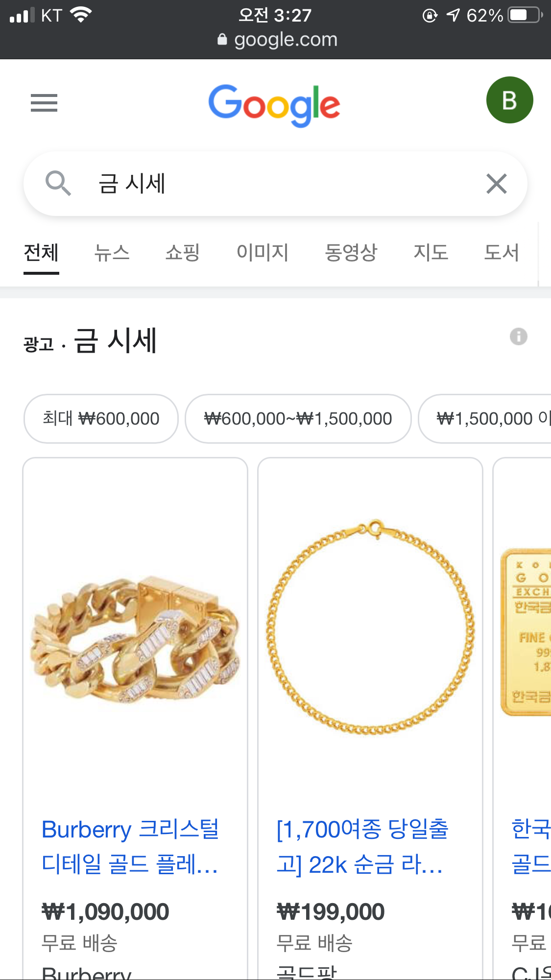Screen dimensions: 551x980
Task: Select the 최대 ₩600,000 price filter
Action: click(x=101, y=419)
